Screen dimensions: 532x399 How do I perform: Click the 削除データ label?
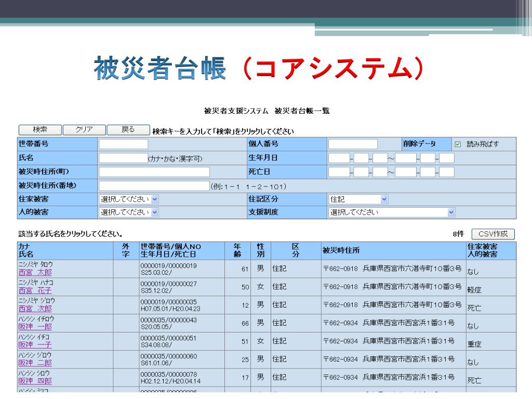click(419, 144)
